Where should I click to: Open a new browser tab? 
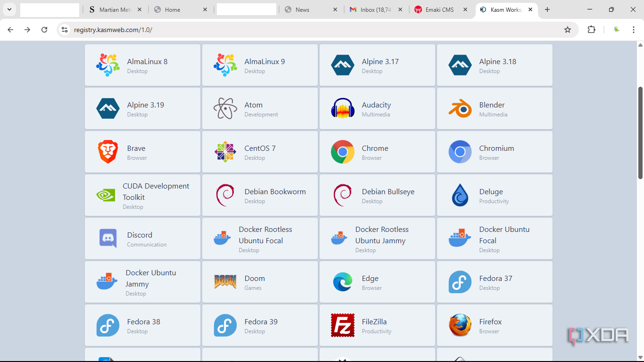point(547,9)
